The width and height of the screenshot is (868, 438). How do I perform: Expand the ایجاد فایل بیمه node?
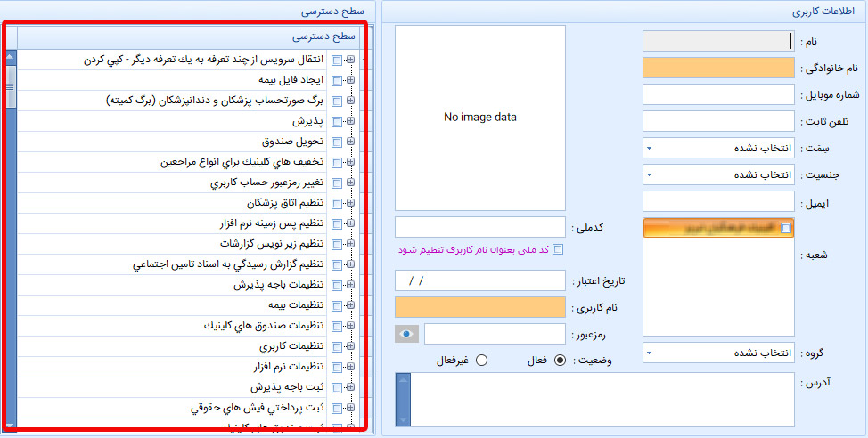[x=350, y=80]
